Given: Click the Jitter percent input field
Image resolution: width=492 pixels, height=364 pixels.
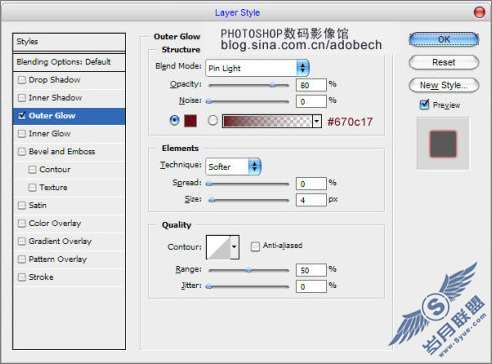Looking at the screenshot, I should (x=311, y=286).
